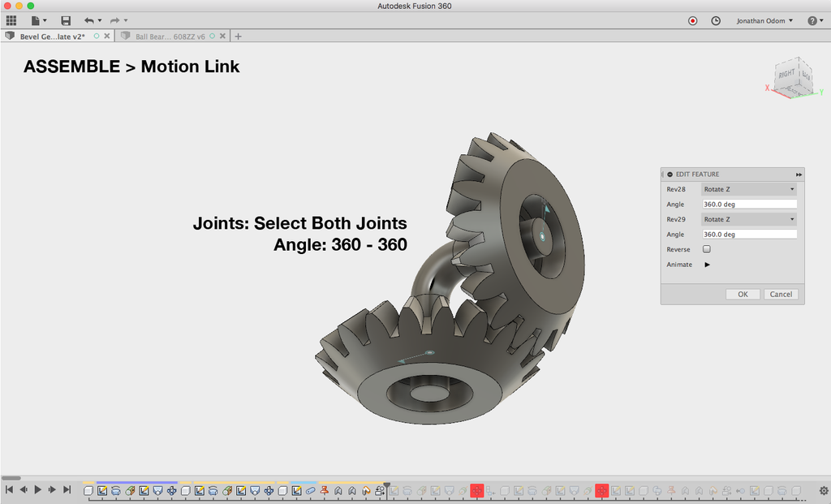Viewport: 831px width, 504px height.
Task: Select the Motion Link feature before timeline marker
Action: [x=380, y=491]
